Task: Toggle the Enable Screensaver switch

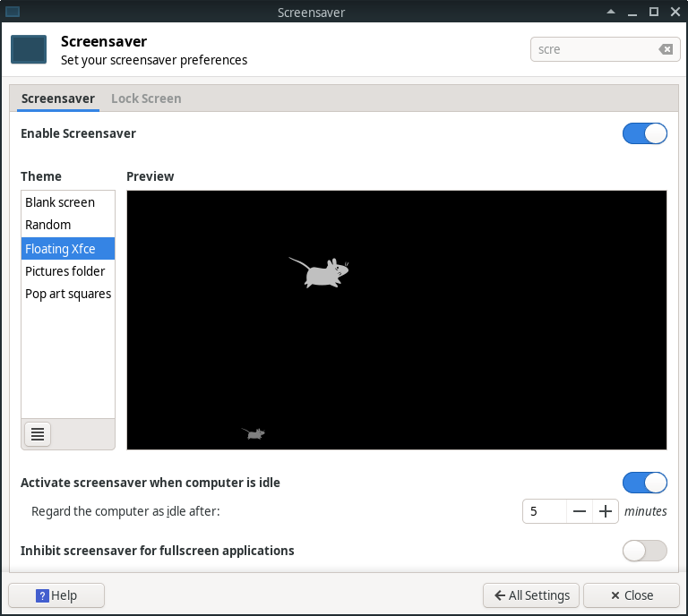Action: point(644,134)
